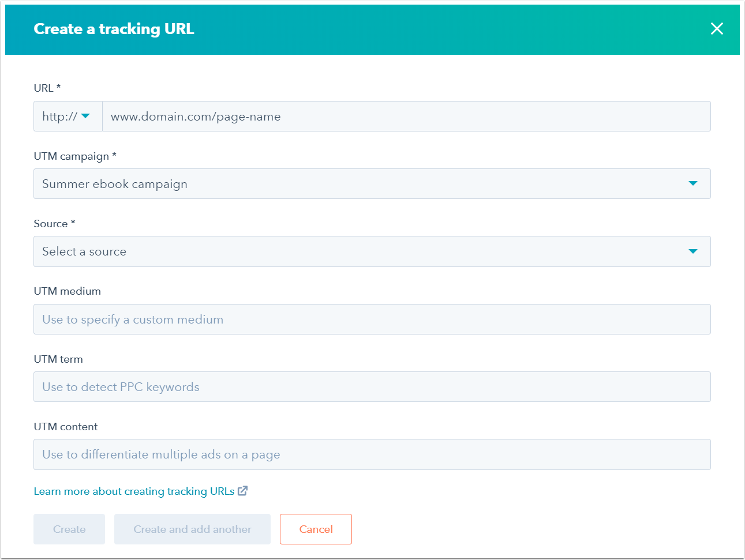Click the UTM campaign dropdown arrow
745x560 pixels.
click(692, 183)
